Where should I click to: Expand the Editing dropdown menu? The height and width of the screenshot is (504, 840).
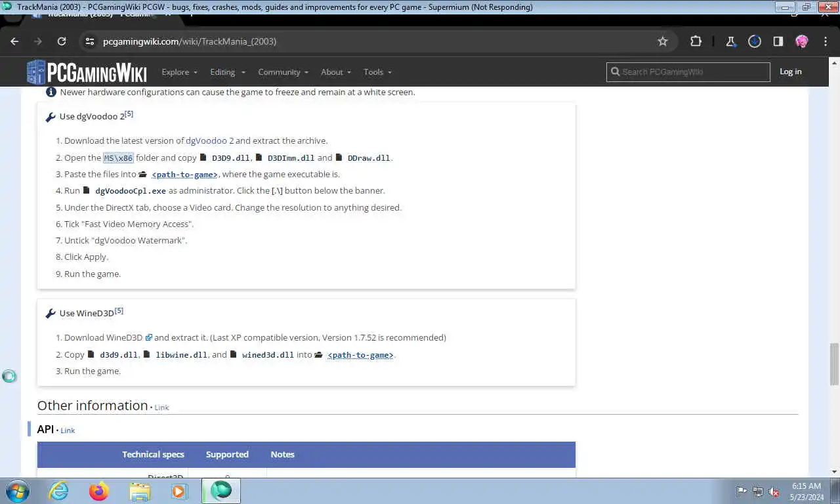tap(228, 72)
